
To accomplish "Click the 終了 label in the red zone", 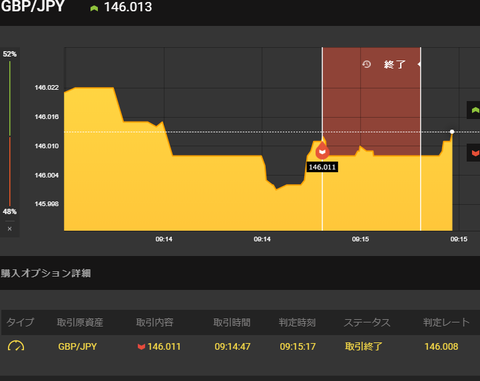I will [x=395, y=64].
